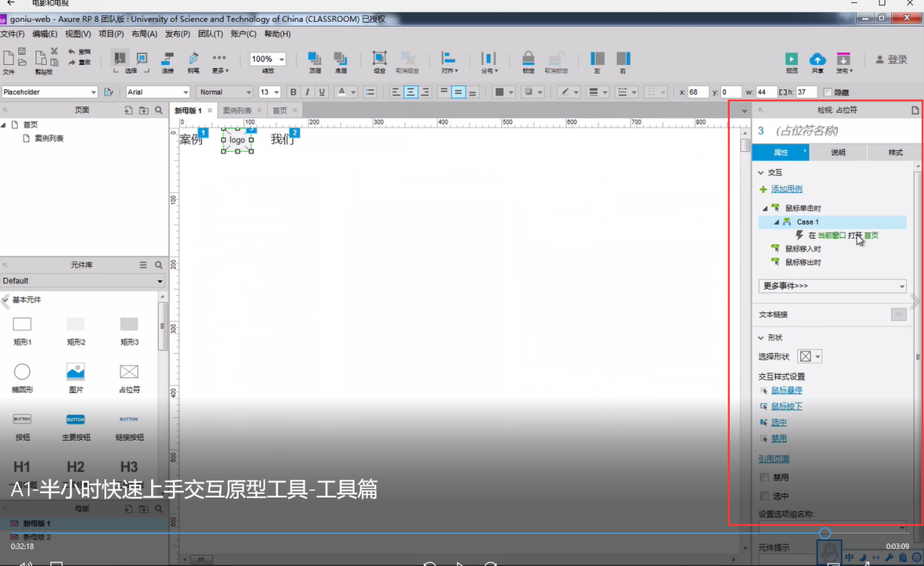Click the share (共享) cloud icon
Screen dimensions: 924x566
tap(817, 58)
